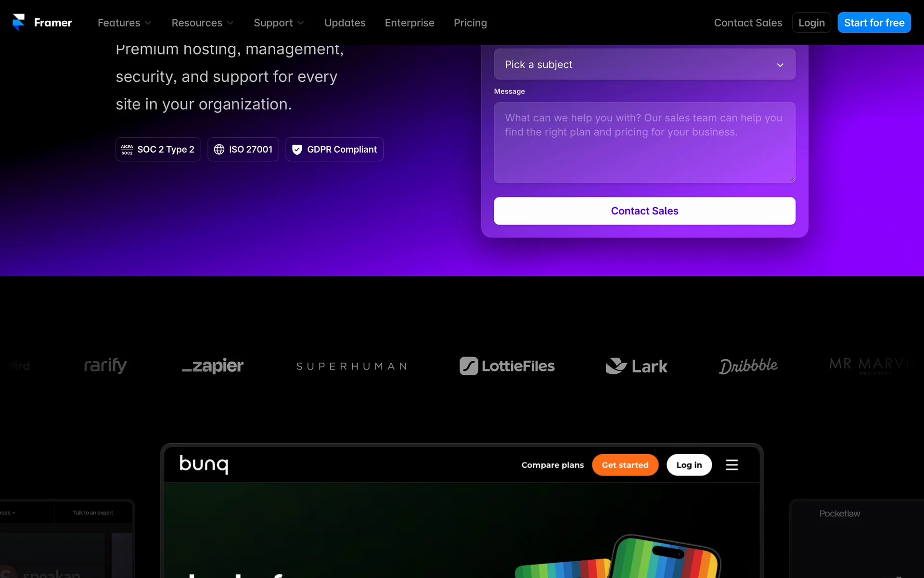
Task: Open the bunq hamburger menu icon
Action: click(x=731, y=465)
